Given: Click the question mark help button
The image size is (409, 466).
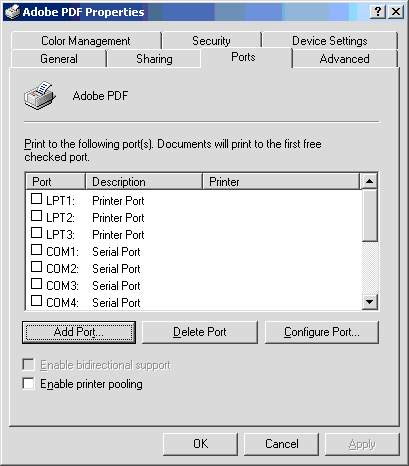Looking at the screenshot, I should coord(378,12).
